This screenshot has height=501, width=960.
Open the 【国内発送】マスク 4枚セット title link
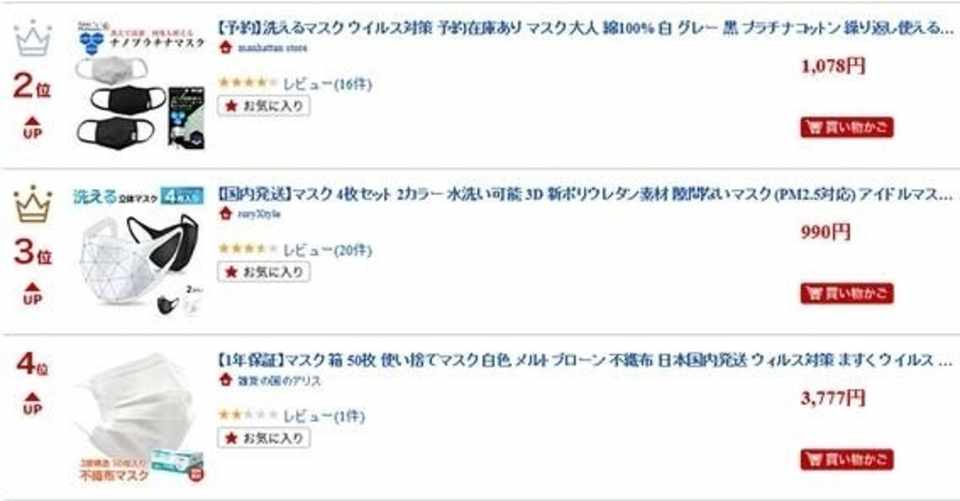click(584, 193)
